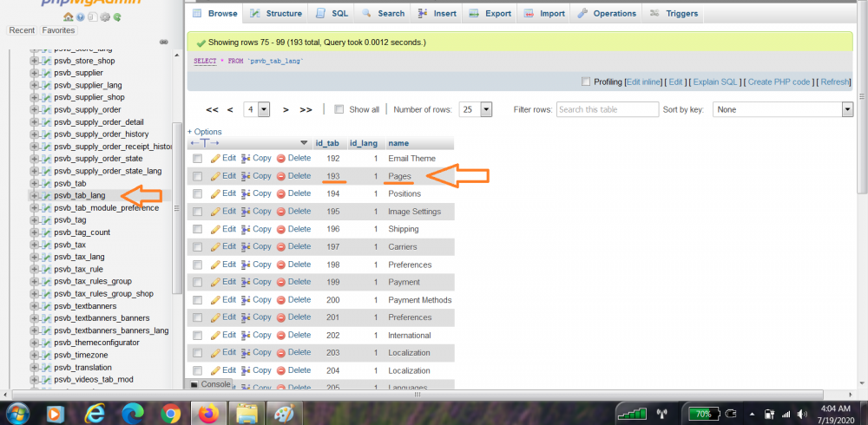Open the column actions arrow in table header
The width and height of the screenshot is (868, 425).
[x=303, y=143]
